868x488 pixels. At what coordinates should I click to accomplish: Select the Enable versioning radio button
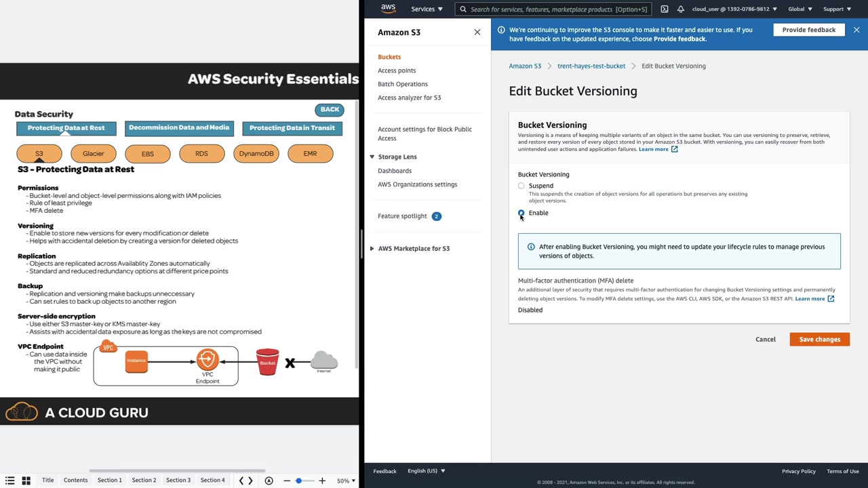[521, 213]
